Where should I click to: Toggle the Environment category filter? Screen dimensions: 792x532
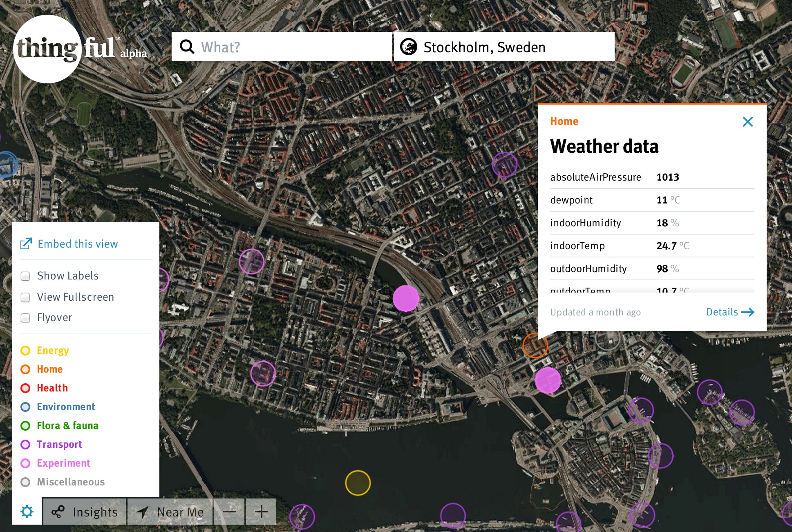(58, 407)
